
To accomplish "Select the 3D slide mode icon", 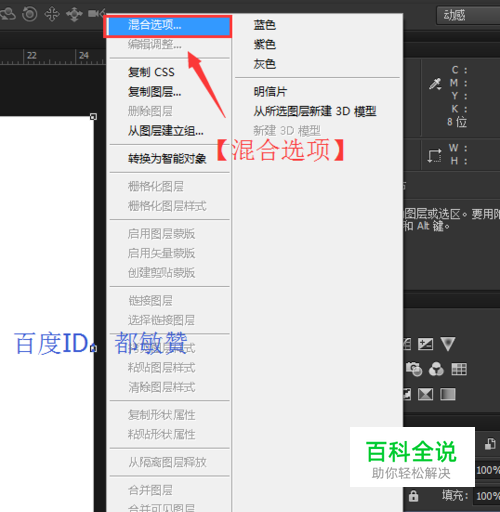I will coord(74,14).
